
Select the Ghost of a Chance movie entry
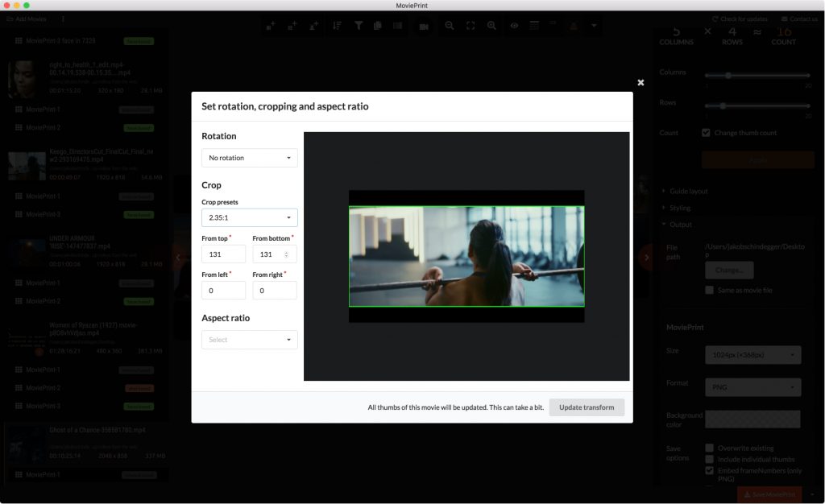point(84,443)
